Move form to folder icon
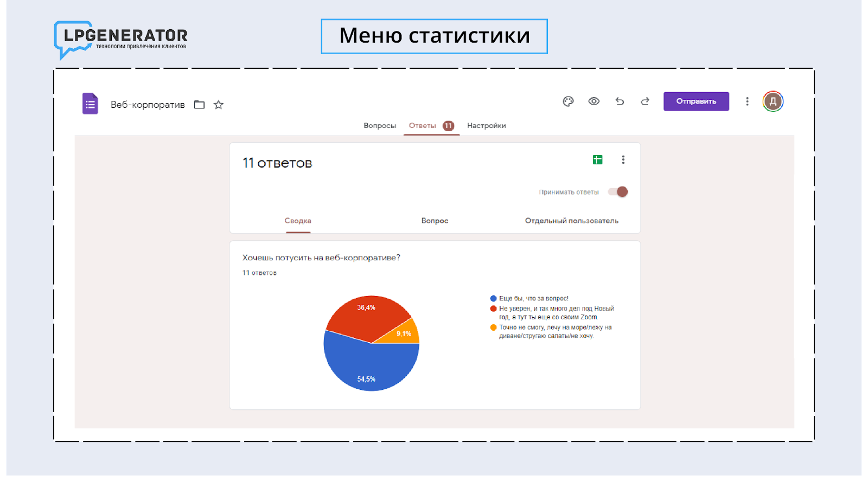This screenshot has height=495, width=868. (x=199, y=105)
